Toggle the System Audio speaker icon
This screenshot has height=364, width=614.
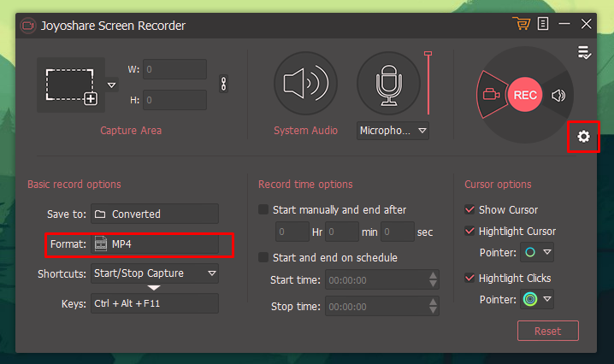click(305, 84)
